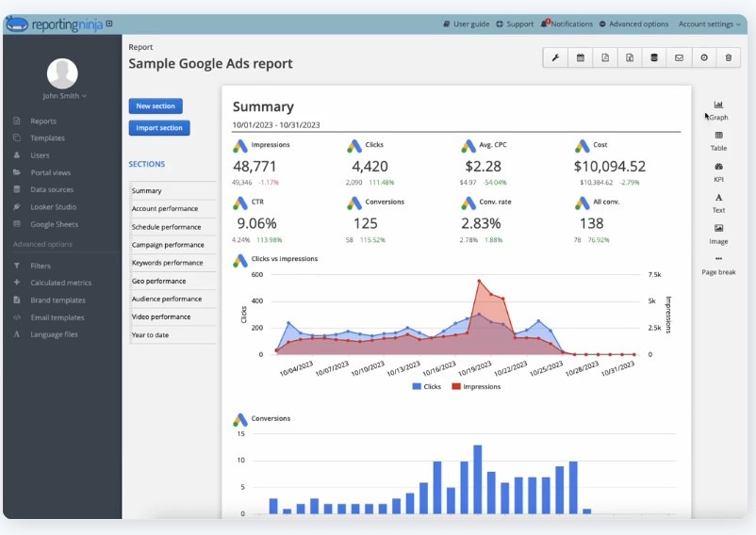This screenshot has height=535, width=756.
Task: Click the CTR value 9.06%
Action: pyautogui.click(x=257, y=223)
